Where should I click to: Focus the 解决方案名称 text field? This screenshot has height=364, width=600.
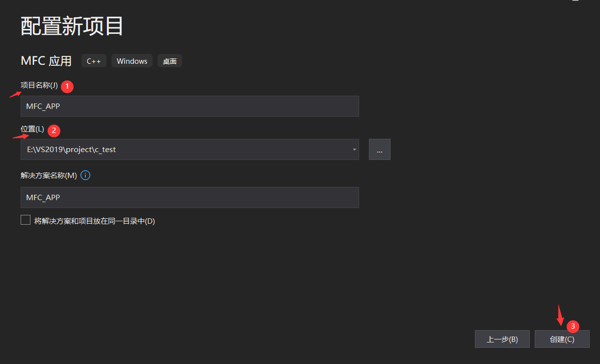click(x=189, y=197)
